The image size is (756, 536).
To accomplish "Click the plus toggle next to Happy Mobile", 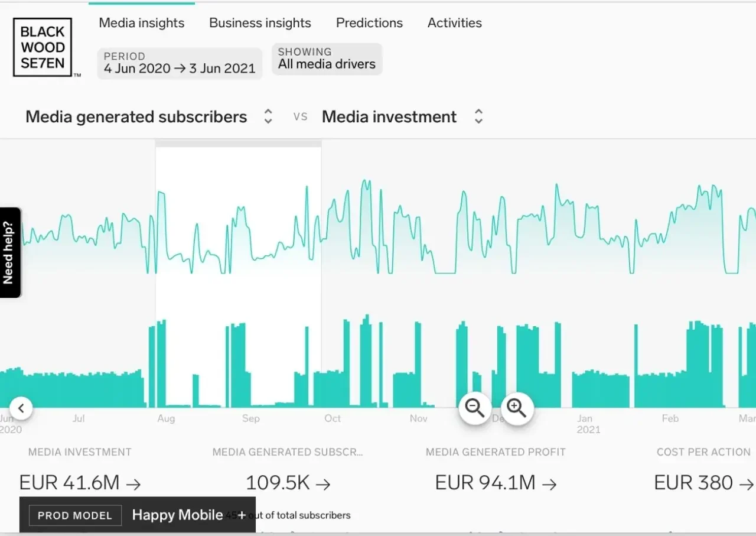I will 243,515.
